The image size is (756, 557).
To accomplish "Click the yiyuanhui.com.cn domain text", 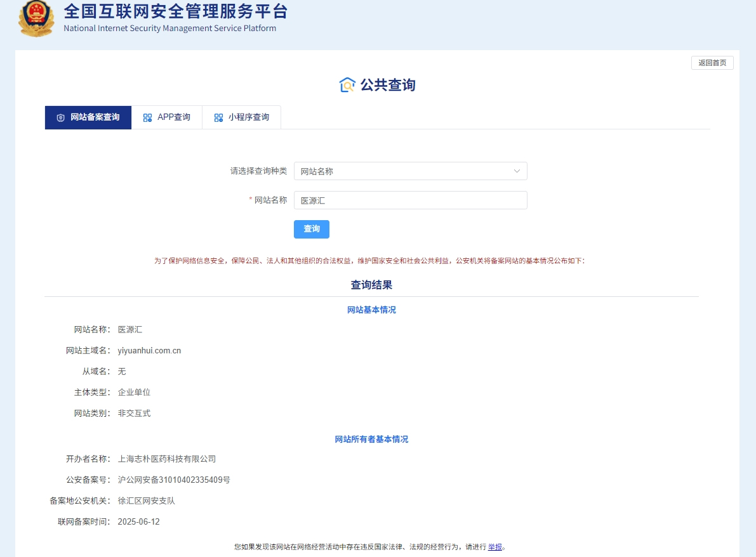I will 149,351.
